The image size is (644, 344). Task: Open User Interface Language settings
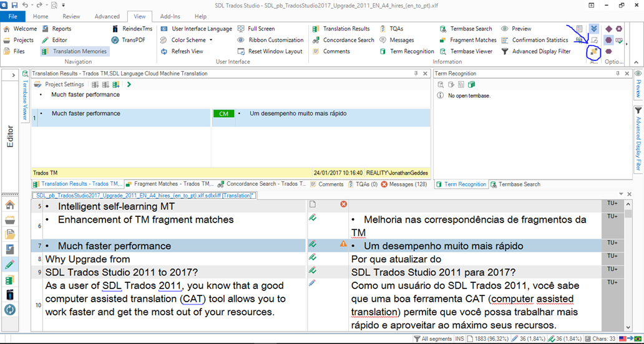pyautogui.click(x=197, y=29)
